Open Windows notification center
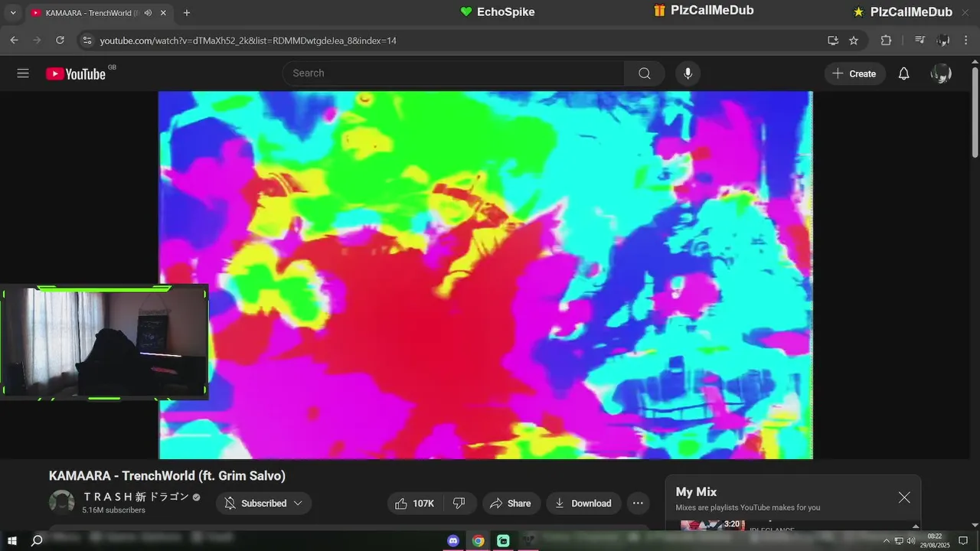This screenshot has width=980, height=551. click(x=963, y=541)
